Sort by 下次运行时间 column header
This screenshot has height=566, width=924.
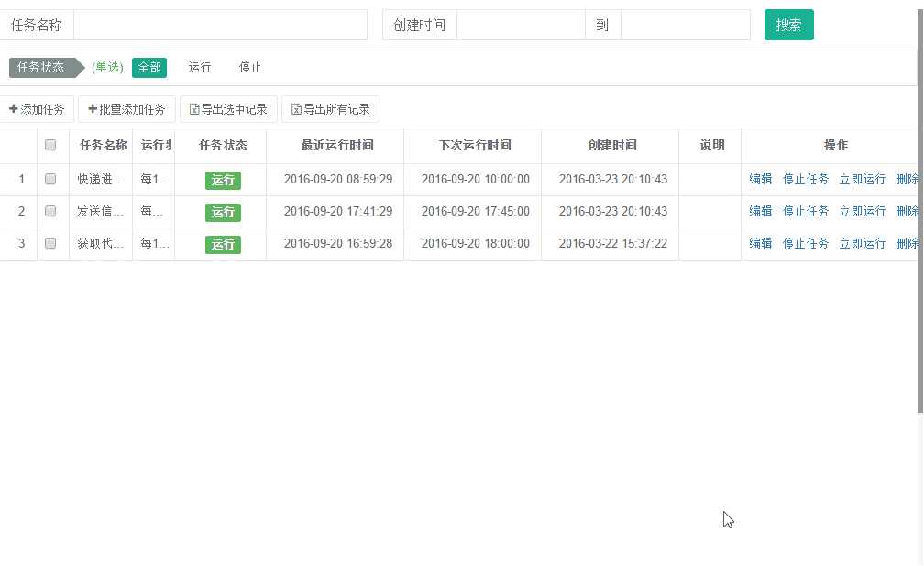coord(475,145)
